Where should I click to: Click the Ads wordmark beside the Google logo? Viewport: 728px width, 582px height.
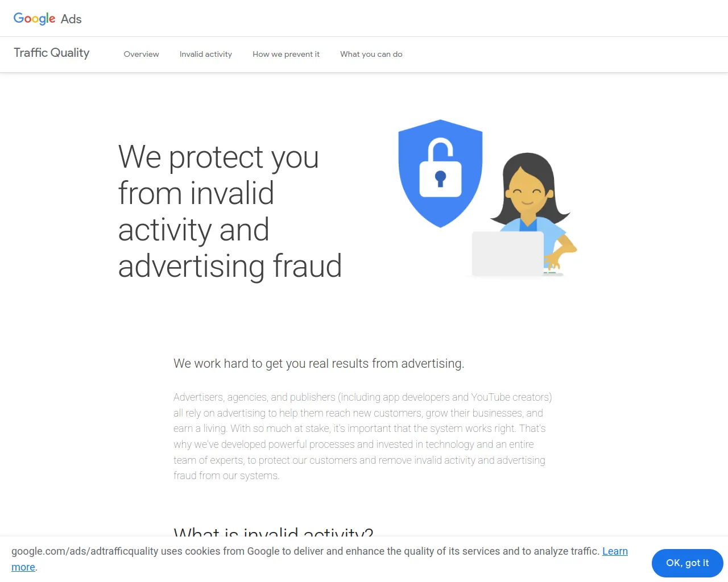pyautogui.click(x=71, y=19)
